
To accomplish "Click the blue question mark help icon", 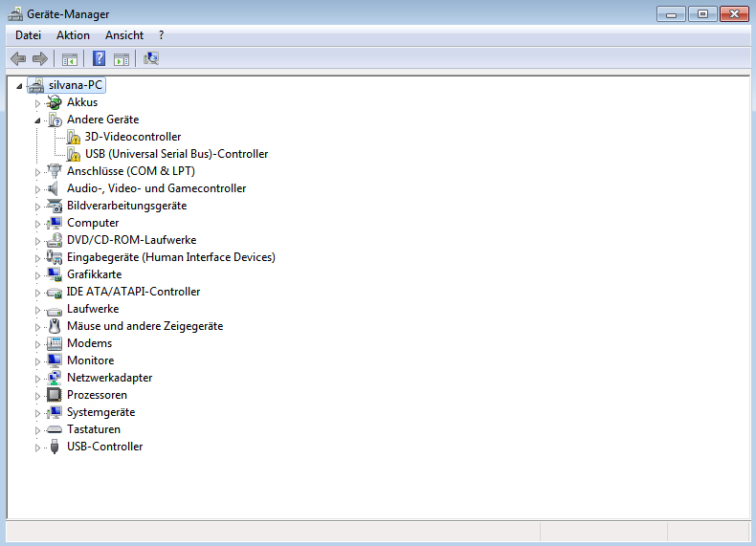I will coord(99,59).
